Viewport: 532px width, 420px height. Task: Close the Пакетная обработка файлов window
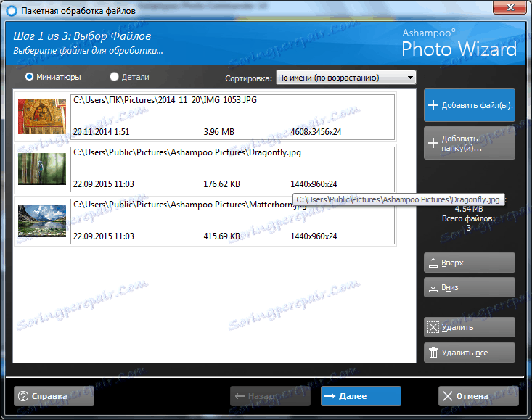click(510, 7)
